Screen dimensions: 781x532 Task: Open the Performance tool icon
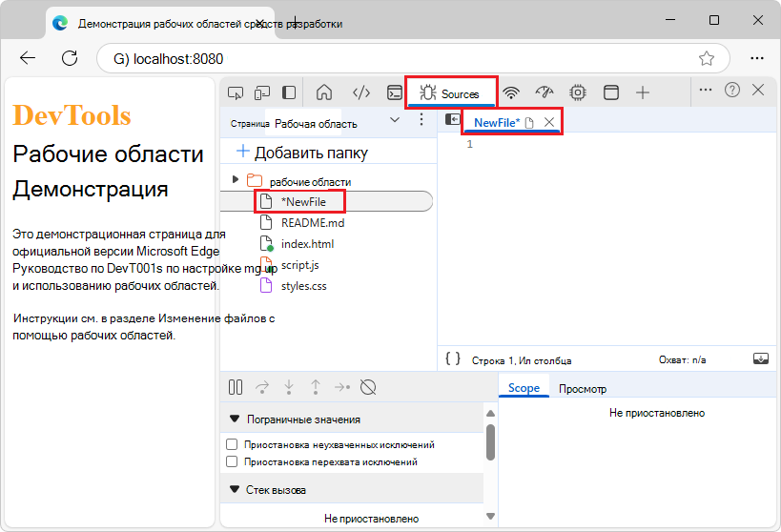[x=545, y=92]
